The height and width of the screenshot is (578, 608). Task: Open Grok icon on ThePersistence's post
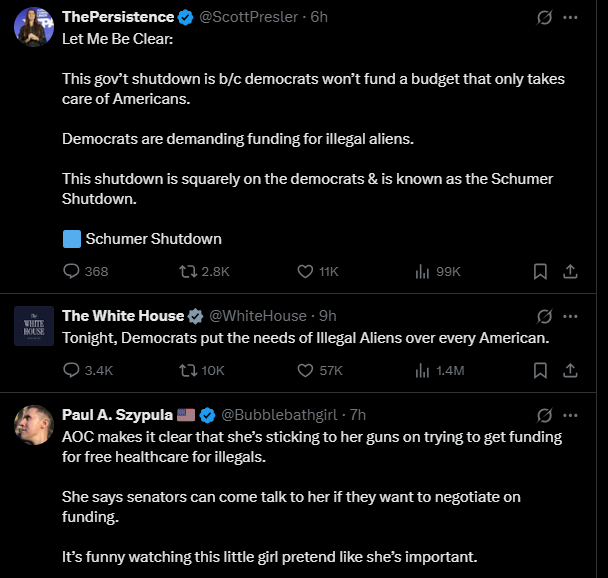(545, 17)
